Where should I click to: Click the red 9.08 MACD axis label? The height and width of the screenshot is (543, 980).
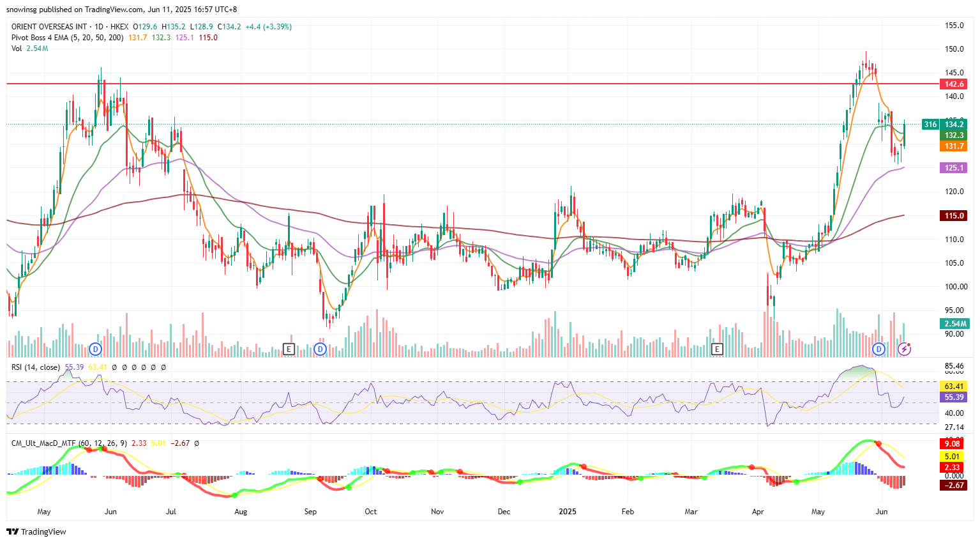point(953,444)
